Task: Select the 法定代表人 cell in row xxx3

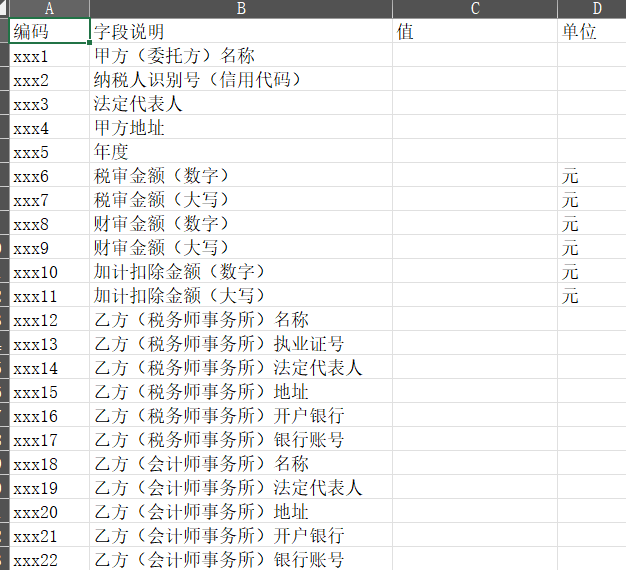Action: pos(241,103)
